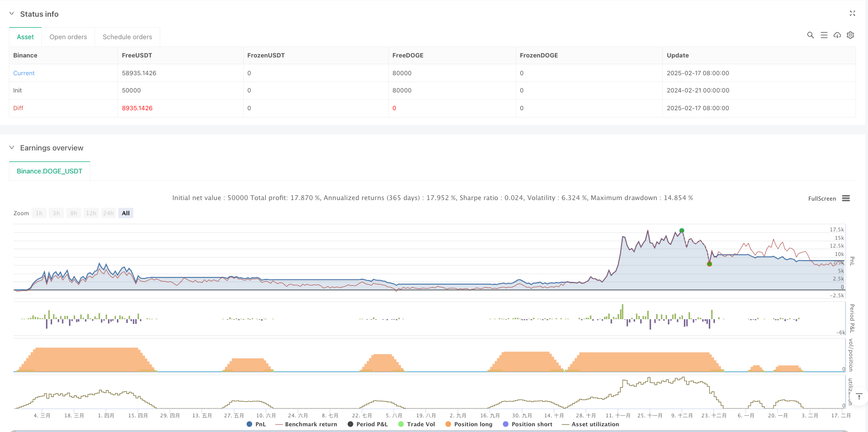The width and height of the screenshot is (868, 432).
Task: Open the Schedule orders tab
Action: click(x=127, y=37)
